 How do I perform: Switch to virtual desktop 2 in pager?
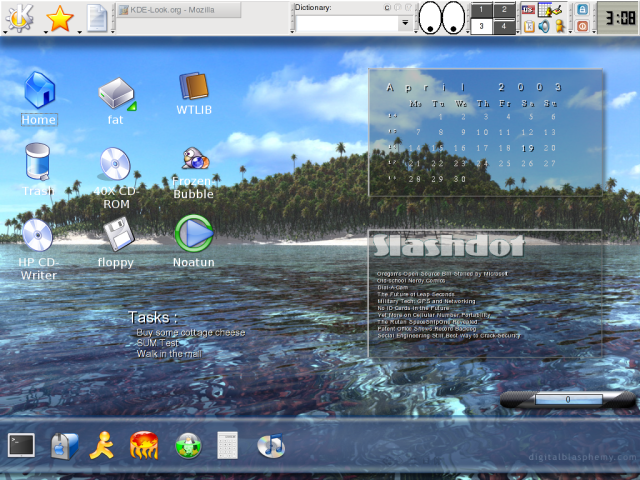pos(504,10)
